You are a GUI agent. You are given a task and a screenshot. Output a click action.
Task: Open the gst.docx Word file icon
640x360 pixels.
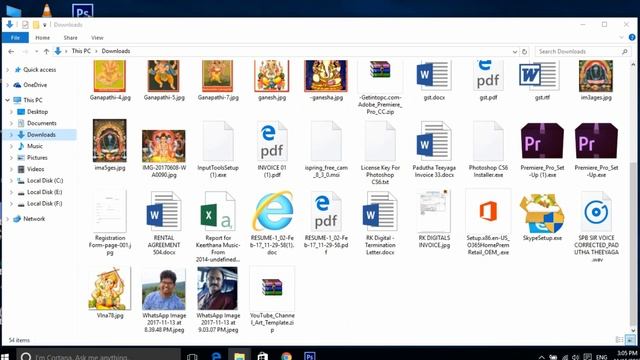coord(433,76)
